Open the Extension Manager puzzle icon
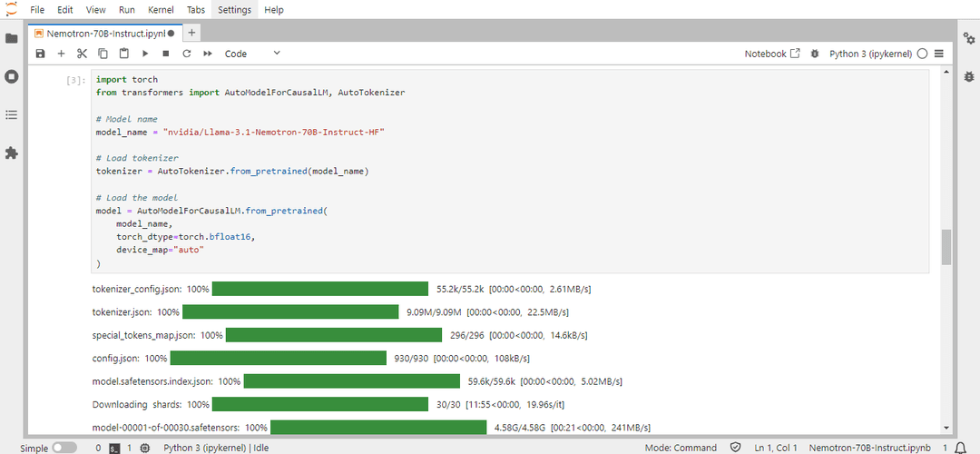Viewport: 980px width, 454px height. [x=11, y=153]
